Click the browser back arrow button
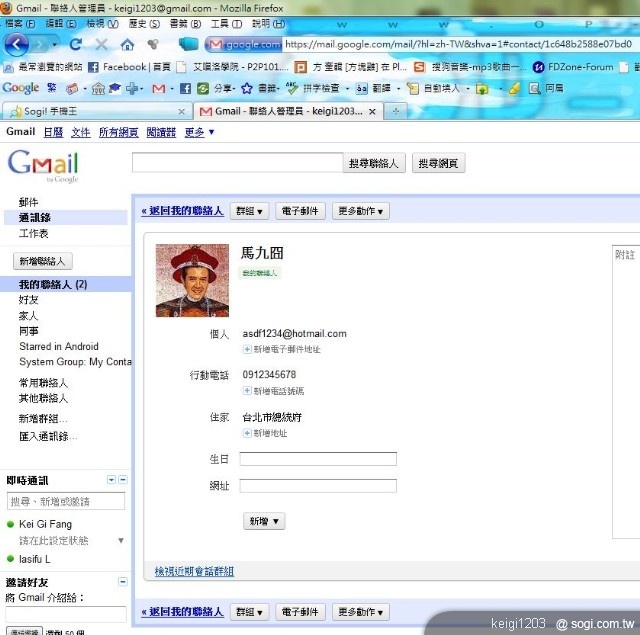This screenshot has width=640, height=635. pyautogui.click(x=18, y=44)
